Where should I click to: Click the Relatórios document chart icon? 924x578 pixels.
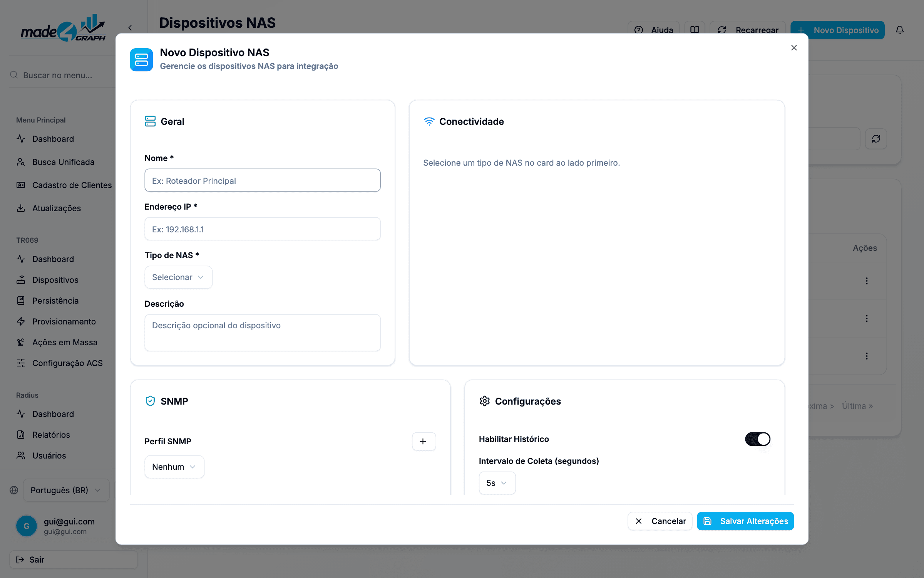(21, 435)
